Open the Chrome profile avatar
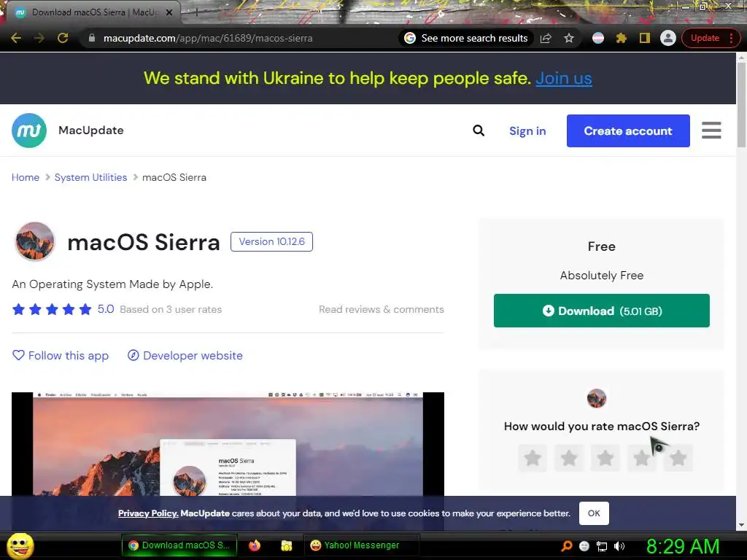747x560 pixels. tap(668, 38)
